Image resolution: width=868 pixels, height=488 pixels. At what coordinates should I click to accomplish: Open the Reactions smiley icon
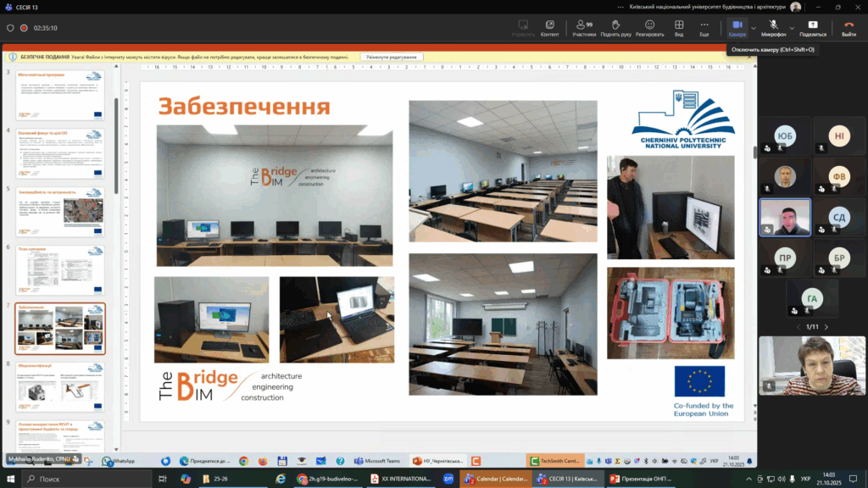click(649, 25)
